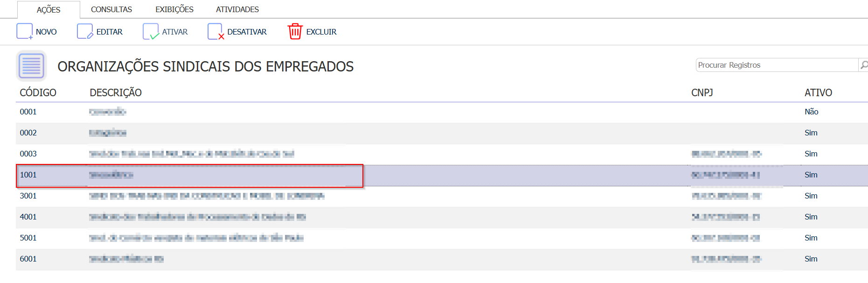Switch to the EXIBIÇÕES tab
This screenshot has height=283, width=868.
pos(174,9)
